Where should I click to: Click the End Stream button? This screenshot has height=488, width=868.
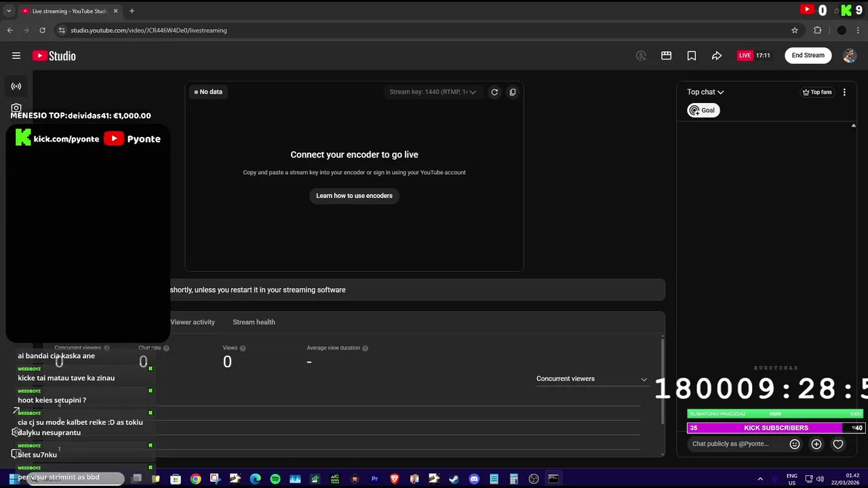coord(808,56)
